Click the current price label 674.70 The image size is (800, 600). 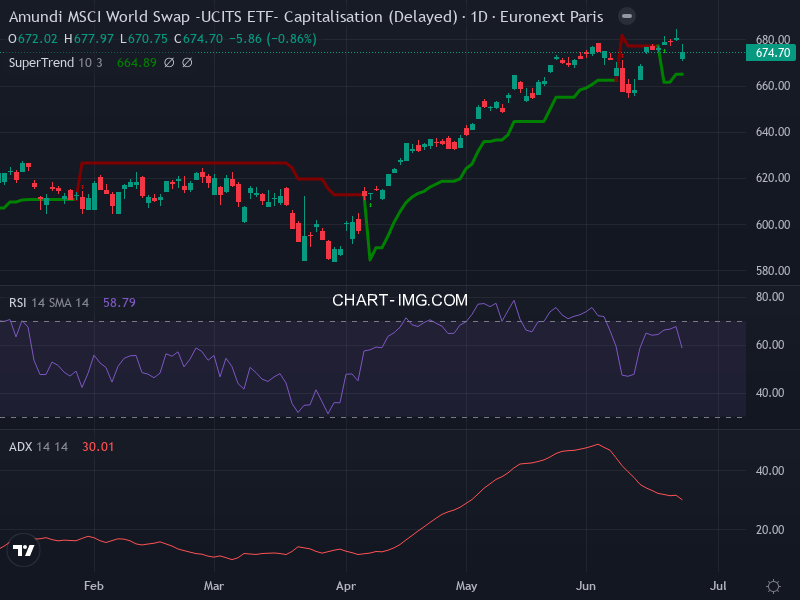[x=772, y=53]
